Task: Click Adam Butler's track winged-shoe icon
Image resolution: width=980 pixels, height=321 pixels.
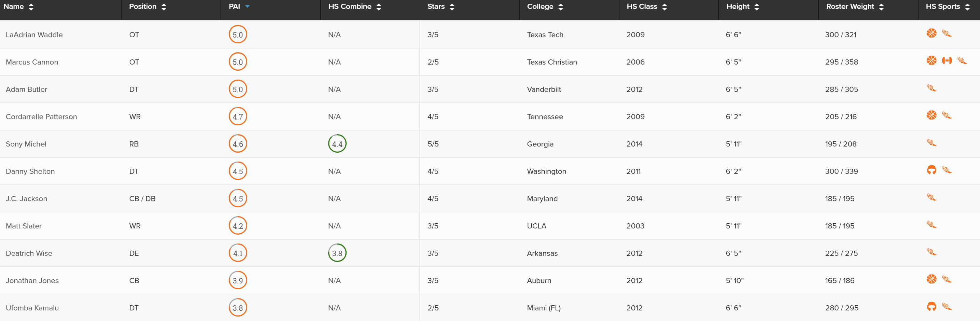Action: click(931, 88)
